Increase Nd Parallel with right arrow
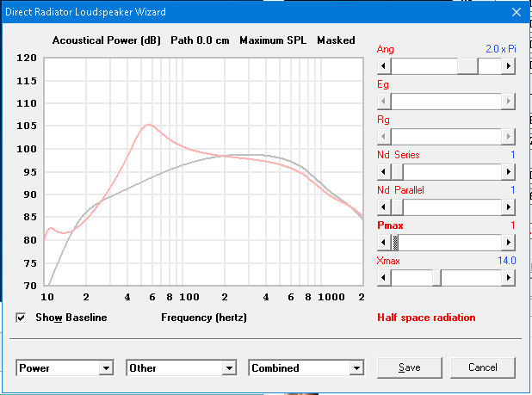Image resolution: width=532 pixels, height=395 pixels. click(x=508, y=207)
